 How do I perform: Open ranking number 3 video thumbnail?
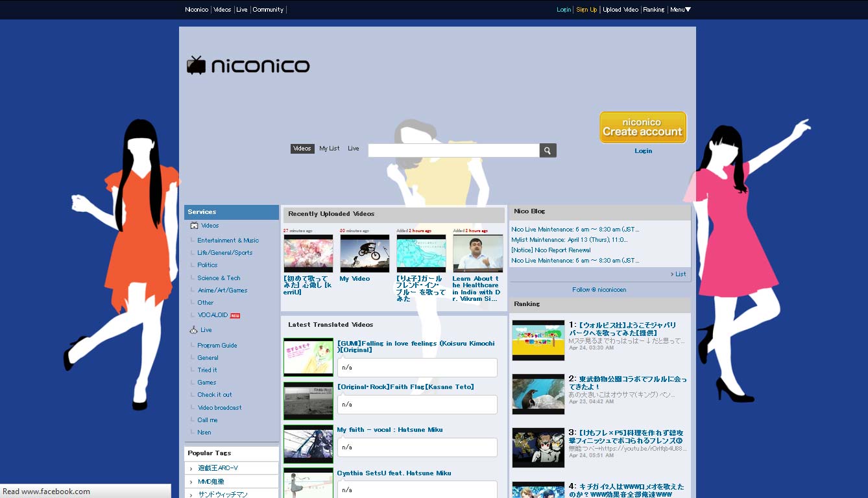pyautogui.click(x=538, y=447)
